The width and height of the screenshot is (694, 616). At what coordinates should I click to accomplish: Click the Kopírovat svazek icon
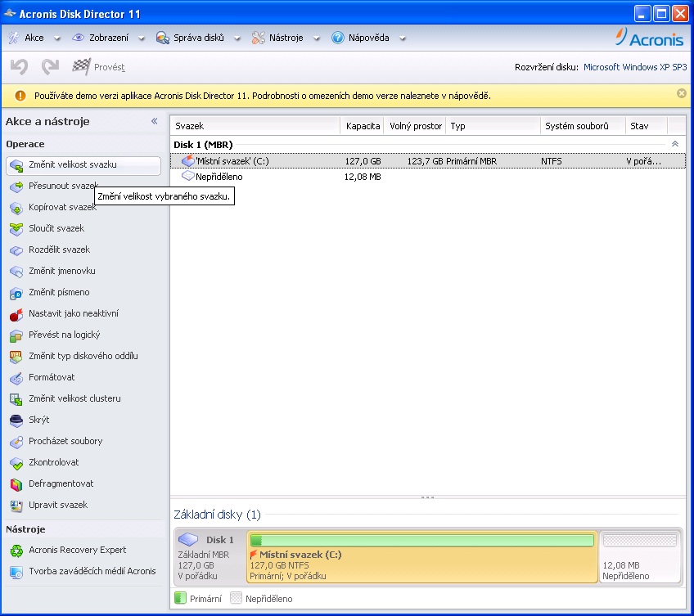coord(16,208)
